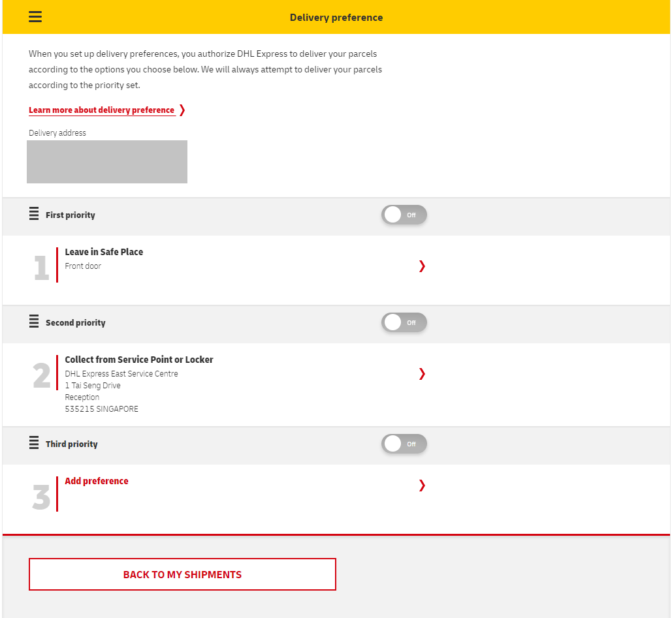Click the Second priority drag handle icon
The width and height of the screenshot is (672, 618).
pos(34,322)
